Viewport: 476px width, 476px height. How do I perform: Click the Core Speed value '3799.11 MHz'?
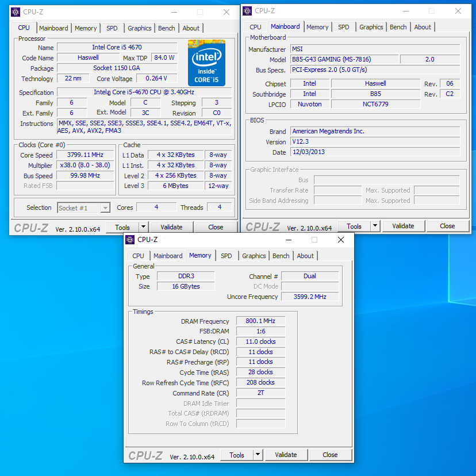[85, 155]
